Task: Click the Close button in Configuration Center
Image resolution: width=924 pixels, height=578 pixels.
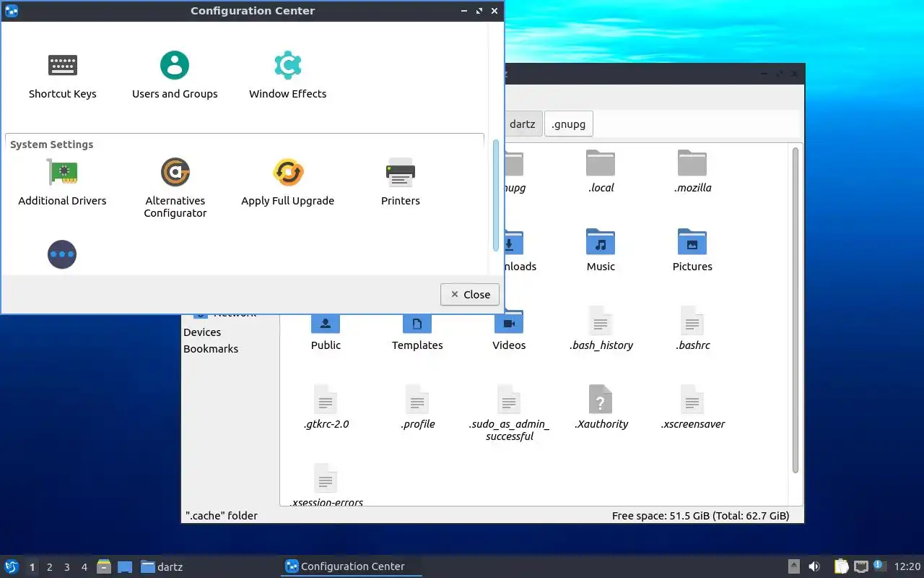Action: tap(470, 294)
